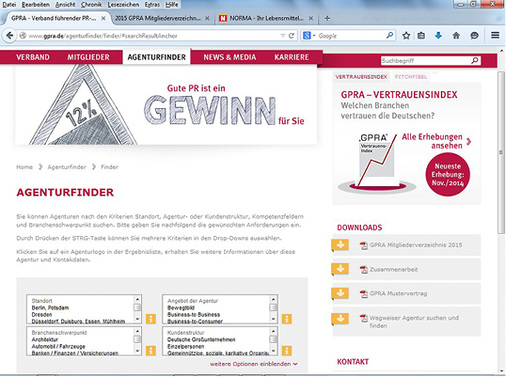The image size is (506, 377).
Task: Click the browser back arrow button
Action: (x=10, y=35)
